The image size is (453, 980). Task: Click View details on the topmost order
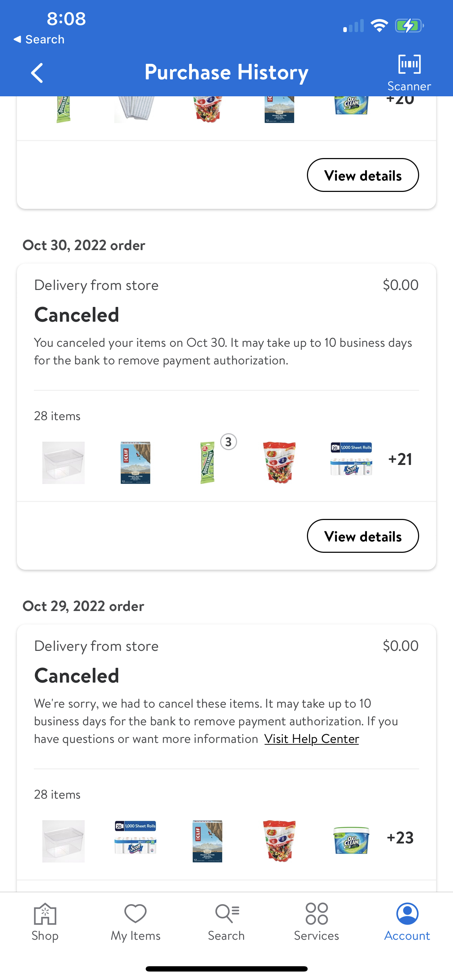tap(362, 175)
